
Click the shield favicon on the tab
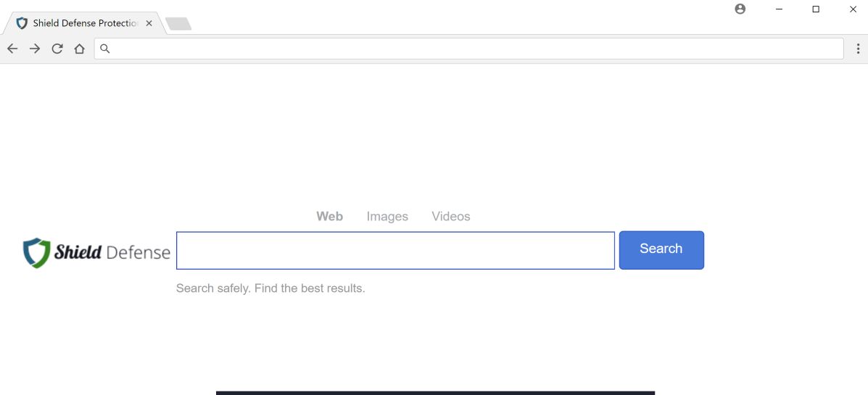[22, 23]
